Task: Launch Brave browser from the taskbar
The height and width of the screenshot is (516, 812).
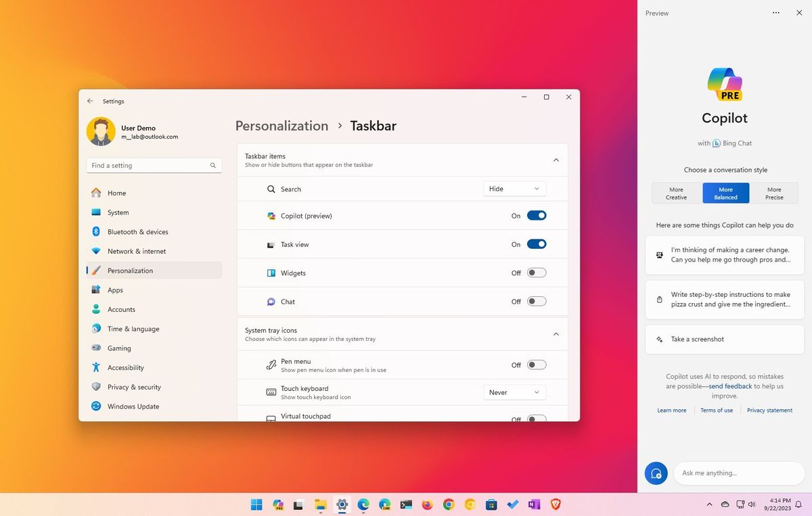Action: click(556, 505)
